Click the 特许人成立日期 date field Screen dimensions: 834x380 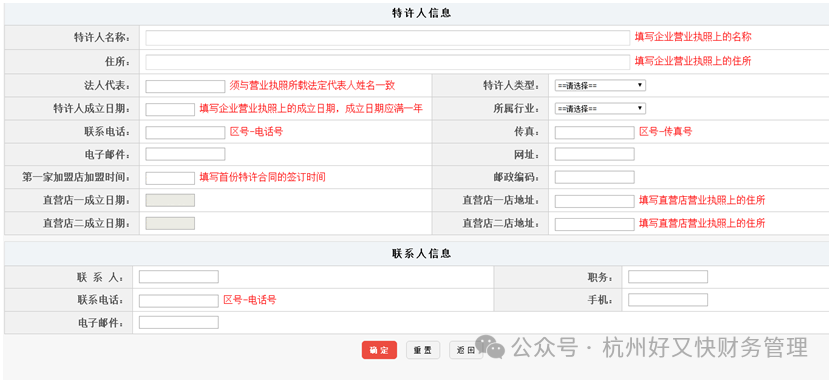[x=170, y=110]
